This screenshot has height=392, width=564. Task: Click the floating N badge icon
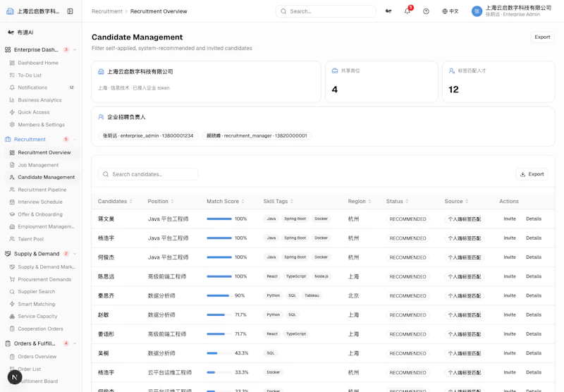pyautogui.click(x=15, y=377)
